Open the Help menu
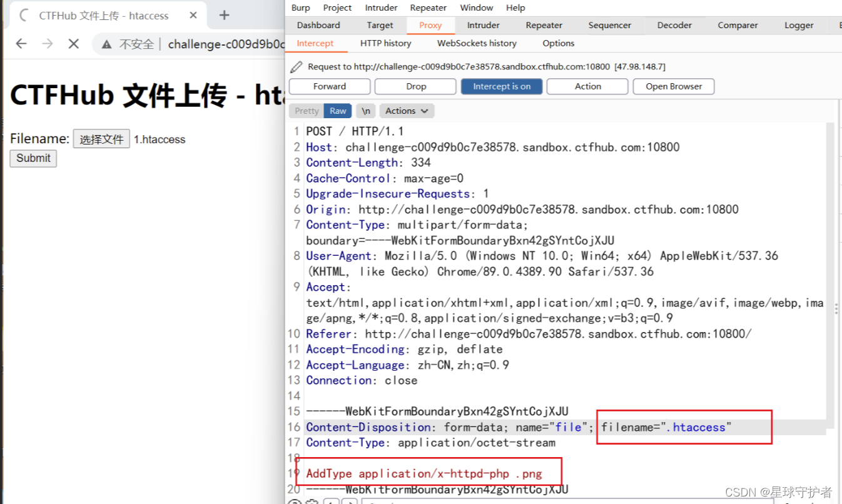 coord(515,8)
